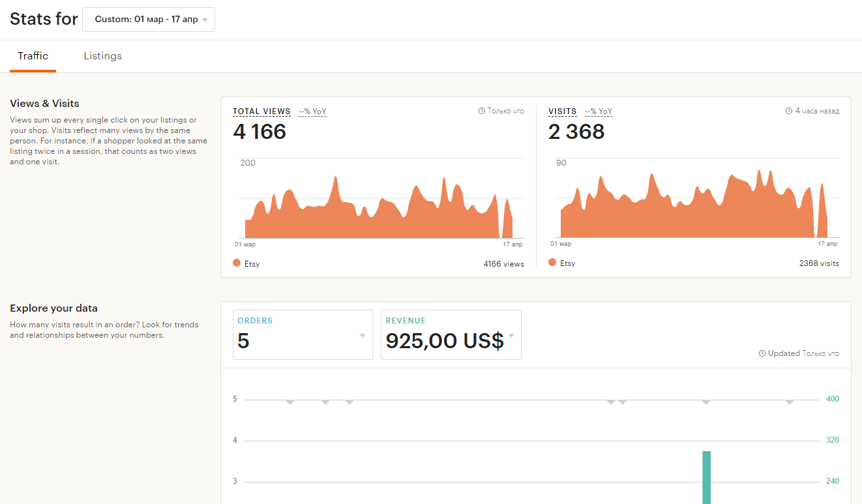Click the '240' revenue axis label
The image size is (862, 504).
(833, 481)
